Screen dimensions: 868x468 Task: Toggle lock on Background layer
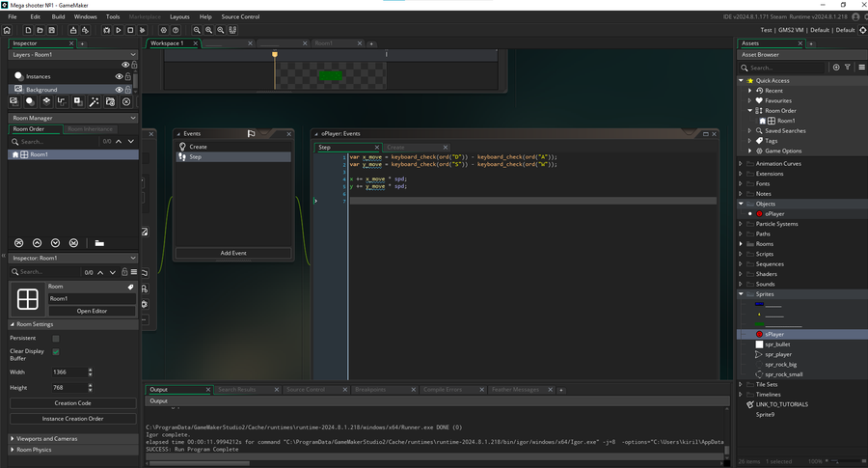(x=128, y=89)
